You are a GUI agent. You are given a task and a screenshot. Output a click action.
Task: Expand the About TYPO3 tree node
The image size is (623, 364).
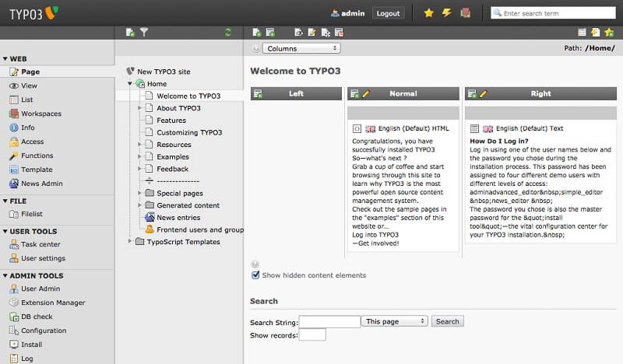click(139, 108)
